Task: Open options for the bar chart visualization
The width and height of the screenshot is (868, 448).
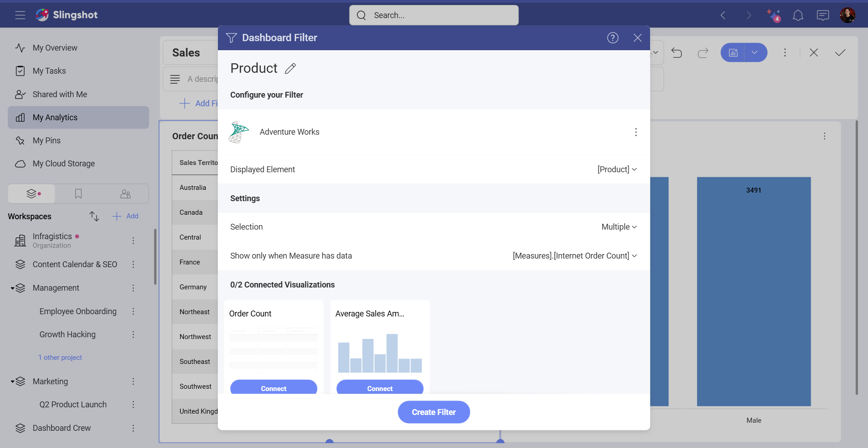Action: pos(825,136)
